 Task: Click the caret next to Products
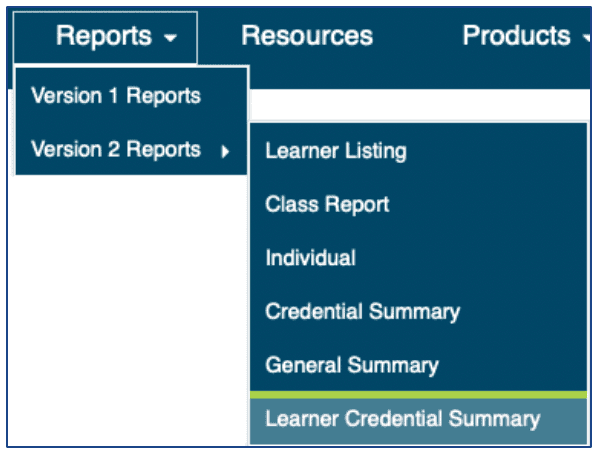click(x=586, y=39)
